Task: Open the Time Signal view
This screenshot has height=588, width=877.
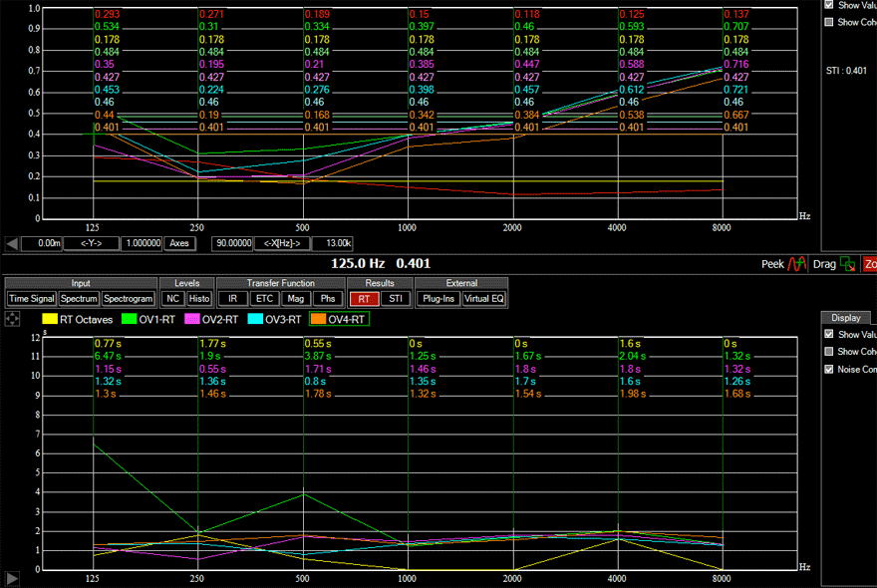Action: click(x=32, y=299)
